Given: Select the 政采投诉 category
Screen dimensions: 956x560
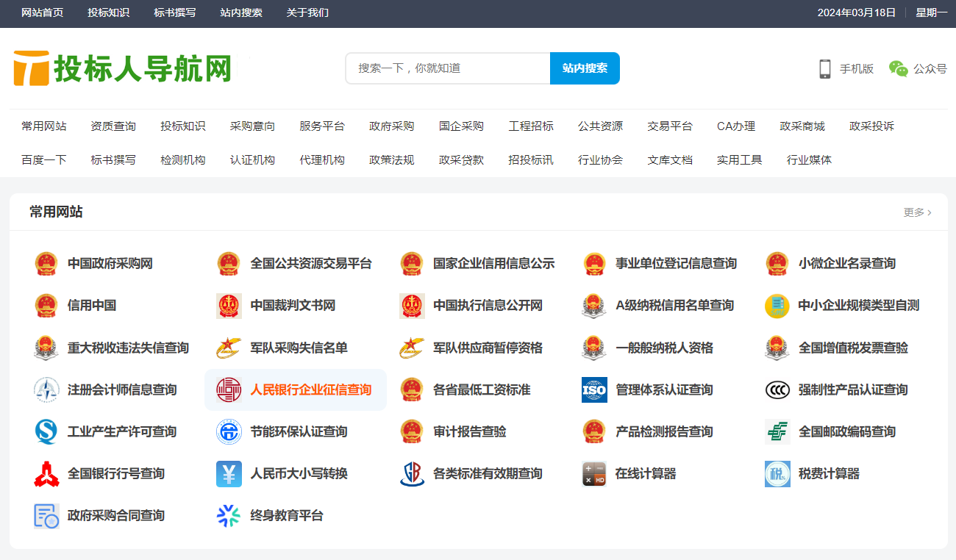Looking at the screenshot, I should (x=871, y=126).
